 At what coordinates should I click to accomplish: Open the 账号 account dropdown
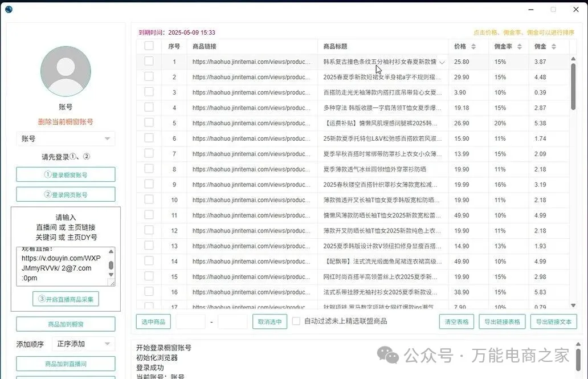click(66, 138)
